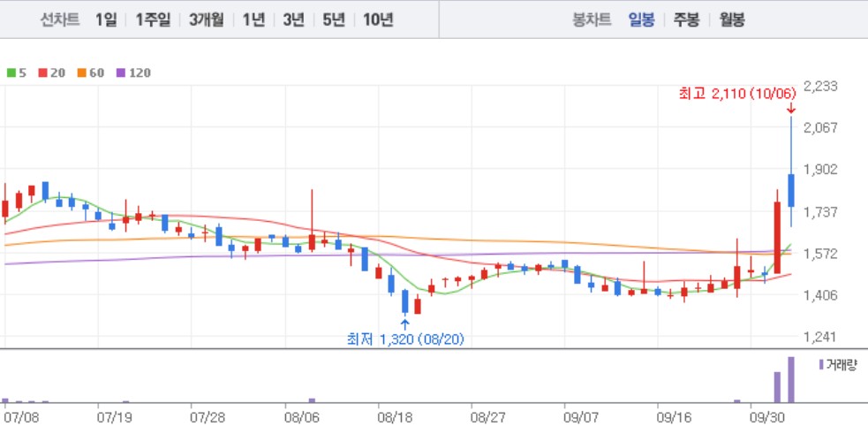Switch to 주봉 weekly candlestick chart
The height and width of the screenshot is (434, 868).
click(x=686, y=20)
